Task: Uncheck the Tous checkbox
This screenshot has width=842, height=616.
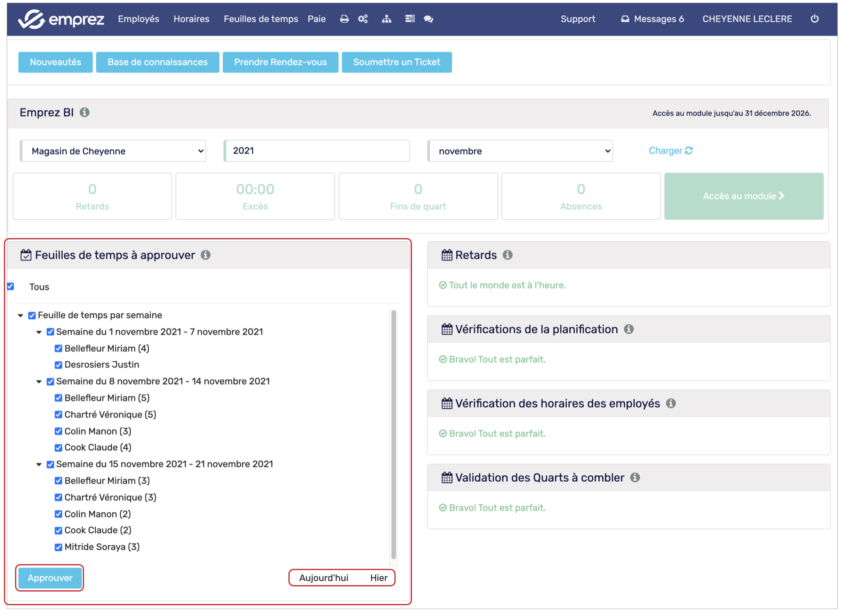Action: point(11,287)
